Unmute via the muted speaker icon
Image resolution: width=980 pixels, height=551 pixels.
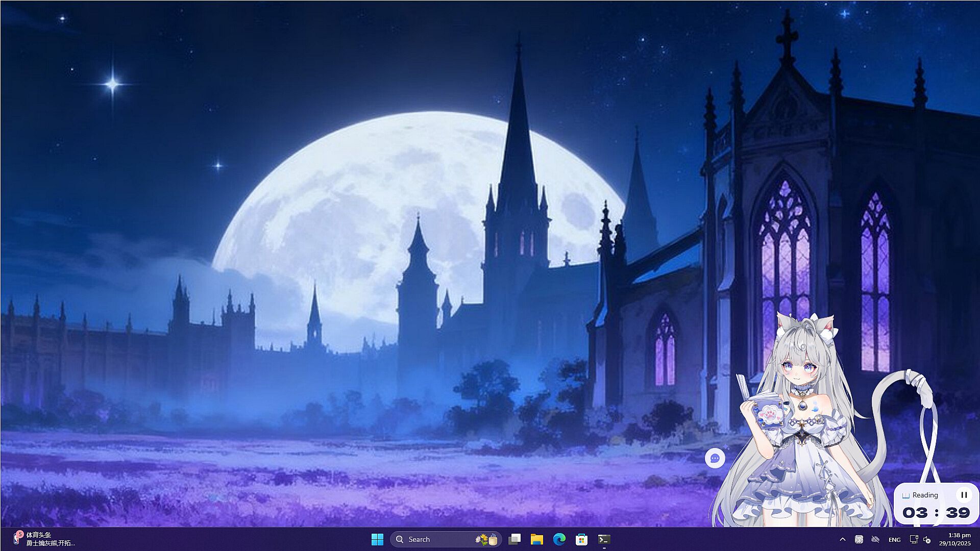point(927,539)
